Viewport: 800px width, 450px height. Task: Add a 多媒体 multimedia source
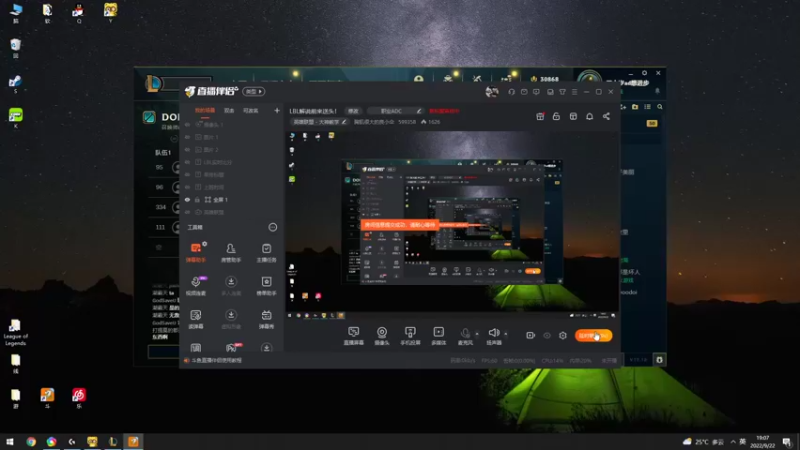[439, 336]
